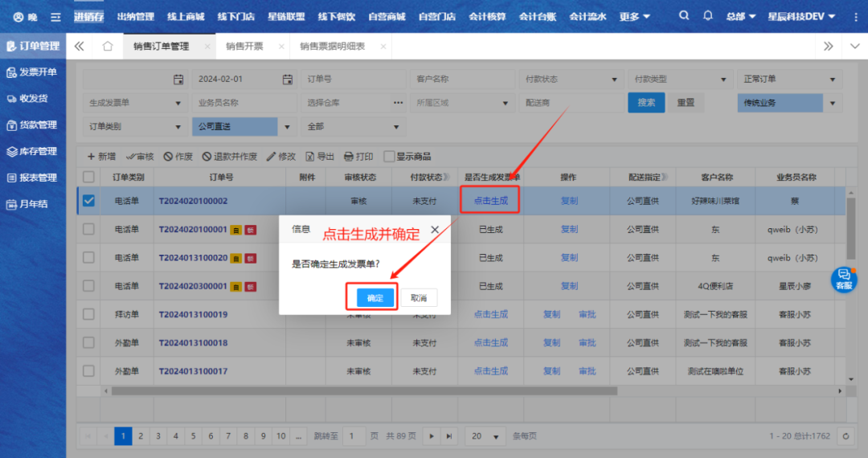This screenshot has width=868, height=458.
Task: Open 库存管理 in the left sidebar
Action: click(34, 151)
